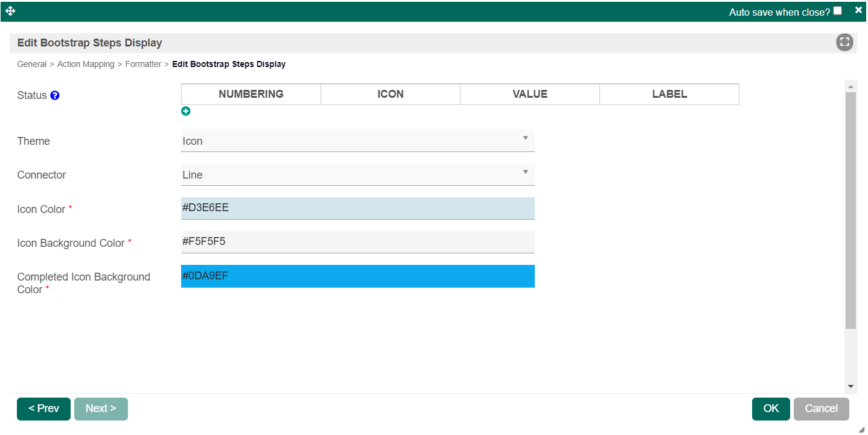Image resolution: width=868 pixels, height=435 pixels.
Task: Click the Next button
Action: pyautogui.click(x=101, y=408)
